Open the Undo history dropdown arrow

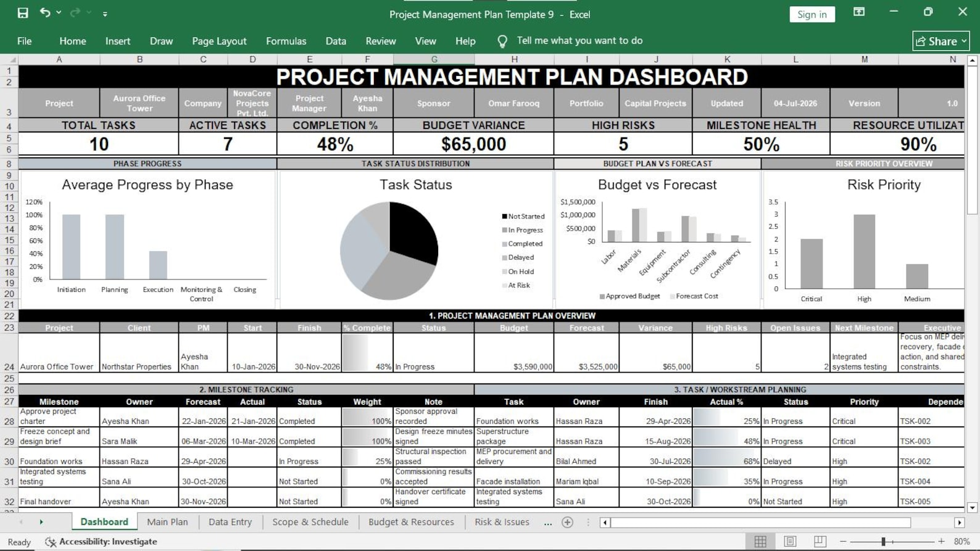point(59,13)
